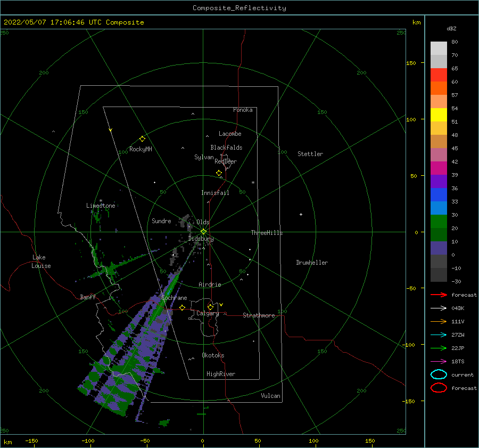The image size is (479, 448).
Task: Choose the green 22JP arrow legend icon
Action: [439, 348]
